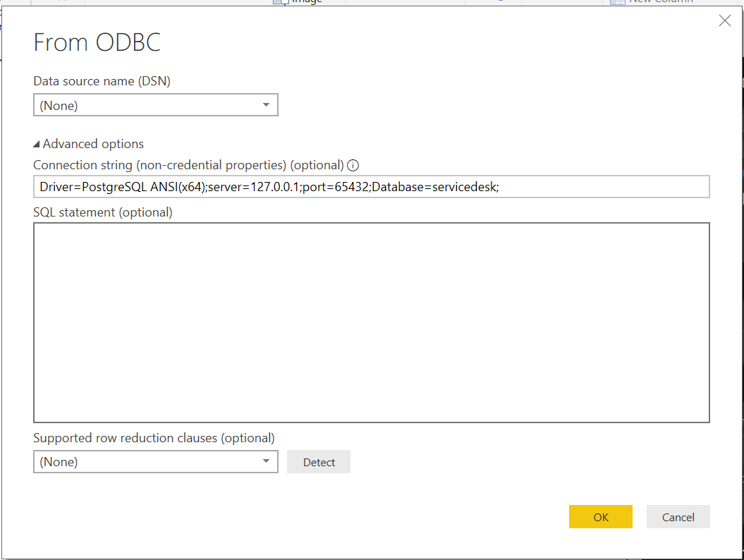Click the 'SQL statement (optional)' label
744x560 pixels.
(103, 212)
